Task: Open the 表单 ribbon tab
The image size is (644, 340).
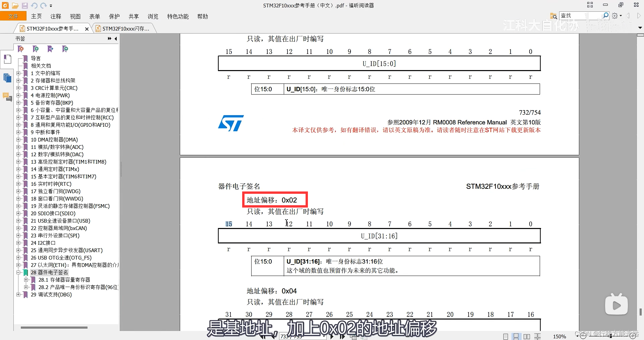Action: 95,16
